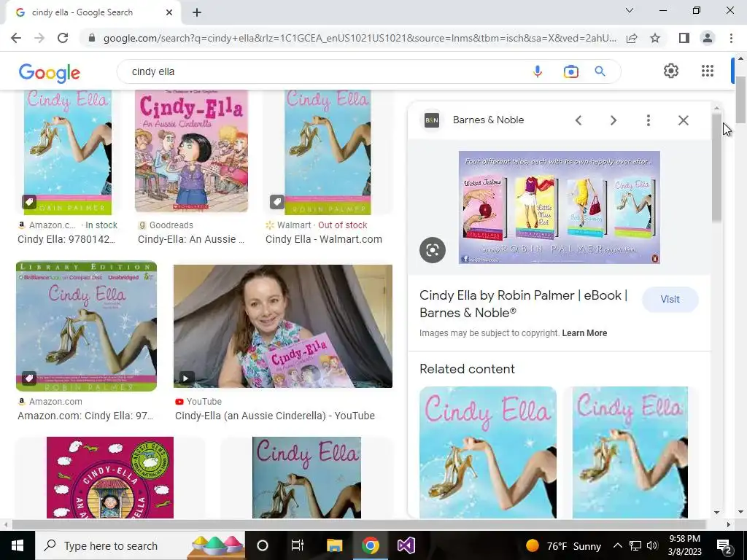Open preview panel more options menu
Screen dimensions: 747x560
pos(648,120)
